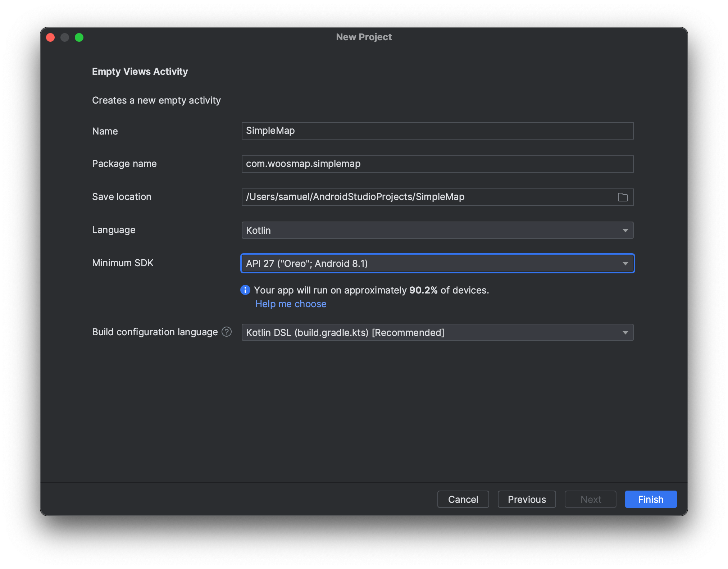The height and width of the screenshot is (569, 728).
Task: Click the Language field dropdown arrow
Action: pos(626,230)
